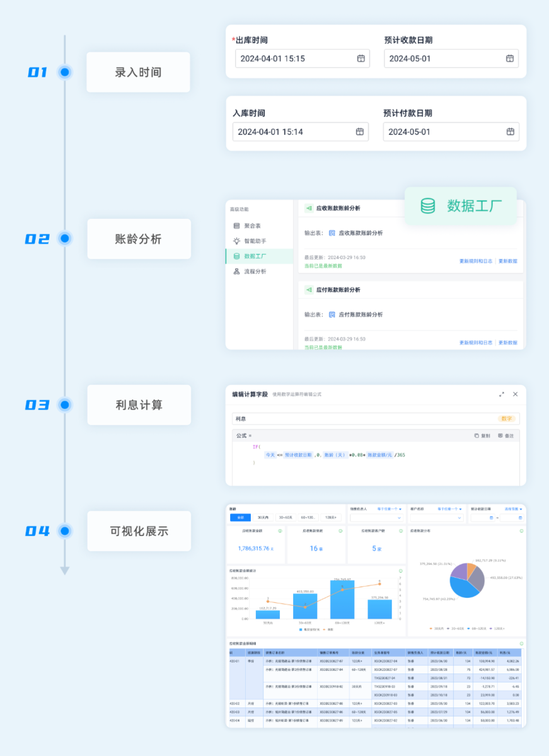Click the 应付账款账龄分析 flow header icon
549x756 pixels.
[309, 290]
